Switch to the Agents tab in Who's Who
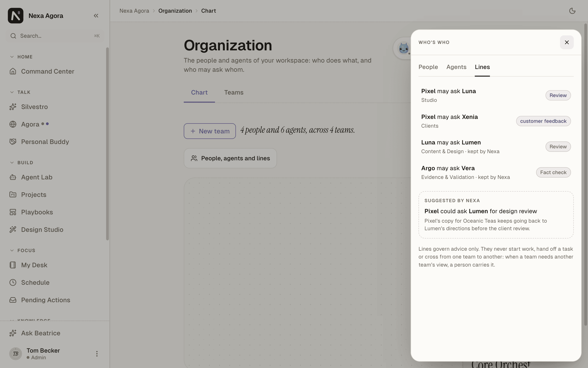588x368 pixels. [456, 67]
